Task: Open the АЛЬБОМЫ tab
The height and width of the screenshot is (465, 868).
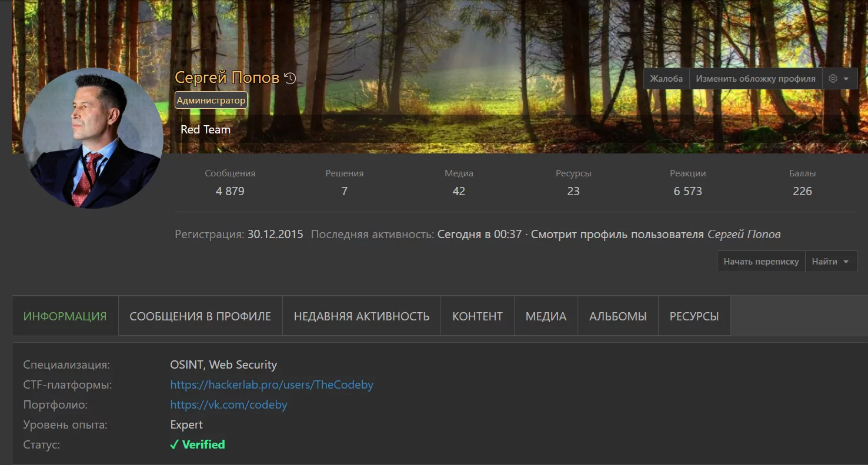Action: click(x=617, y=316)
